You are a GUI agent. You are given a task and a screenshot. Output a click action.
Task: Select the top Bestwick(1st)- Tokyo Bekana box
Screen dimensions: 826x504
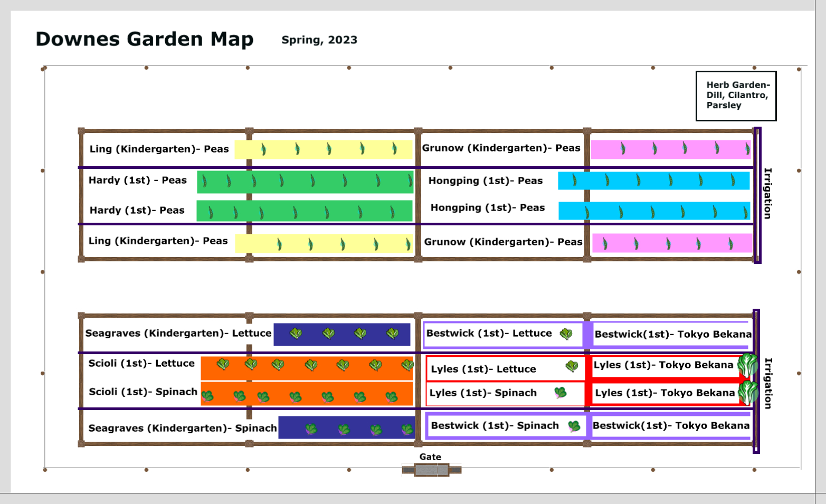tap(671, 334)
